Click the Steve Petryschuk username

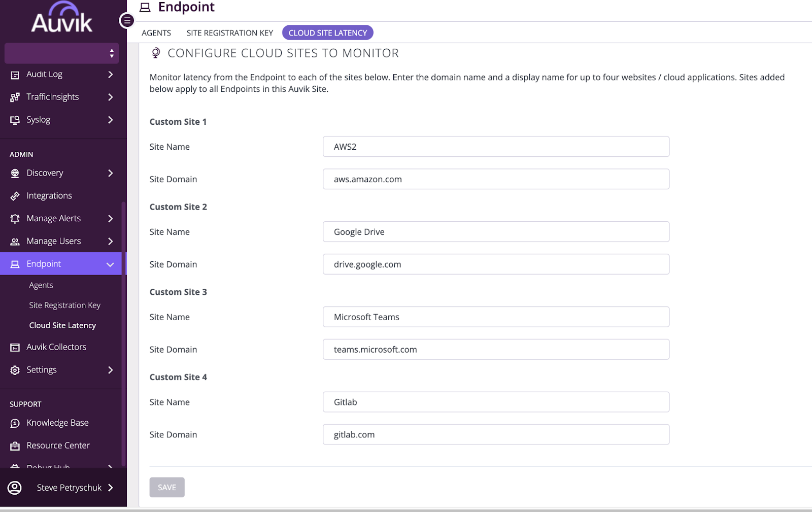click(69, 488)
